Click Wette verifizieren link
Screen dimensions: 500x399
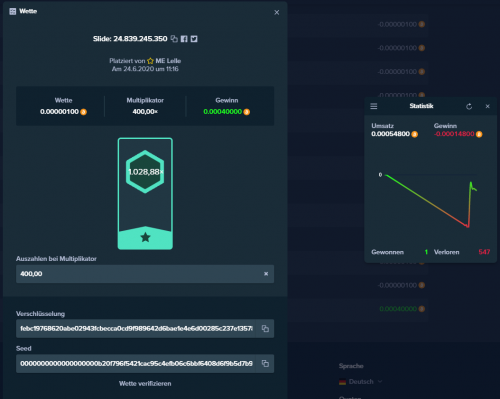click(145, 384)
